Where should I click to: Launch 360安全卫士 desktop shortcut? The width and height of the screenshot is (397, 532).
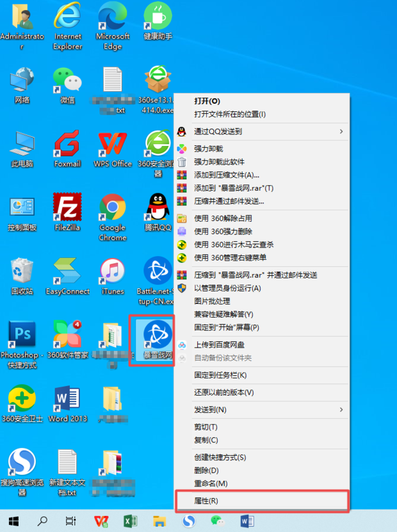click(22, 398)
